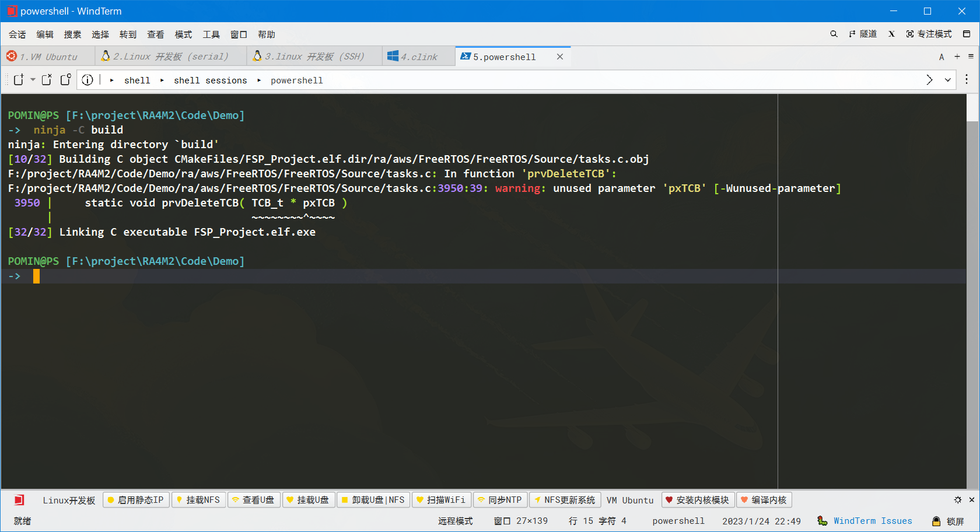Open quickbar settings gear

click(x=958, y=500)
